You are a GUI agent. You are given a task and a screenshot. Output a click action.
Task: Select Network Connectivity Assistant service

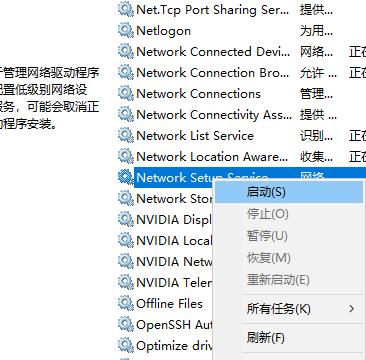click(x=242, y=115)
